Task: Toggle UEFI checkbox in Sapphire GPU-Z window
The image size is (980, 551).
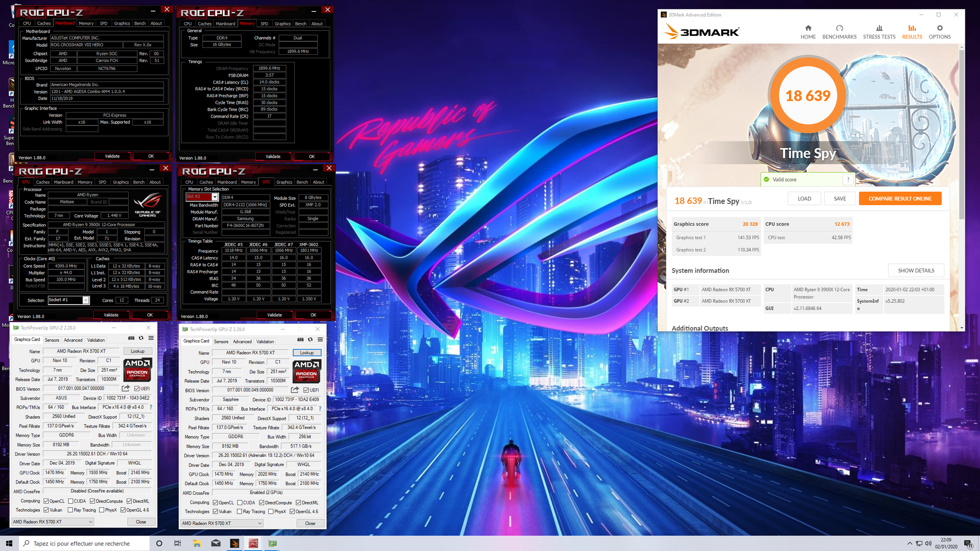Action: click(x=306, y=390)
